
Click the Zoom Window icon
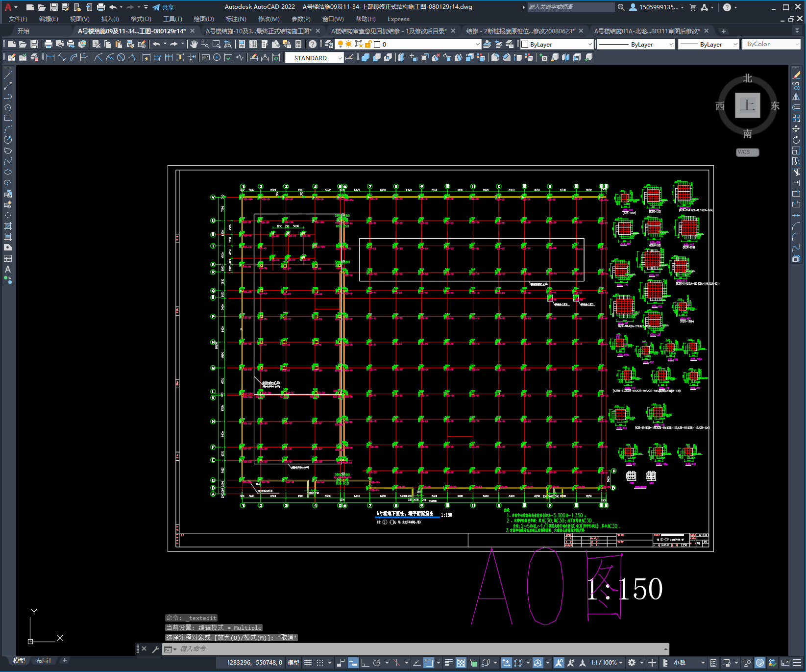(216, 44)
